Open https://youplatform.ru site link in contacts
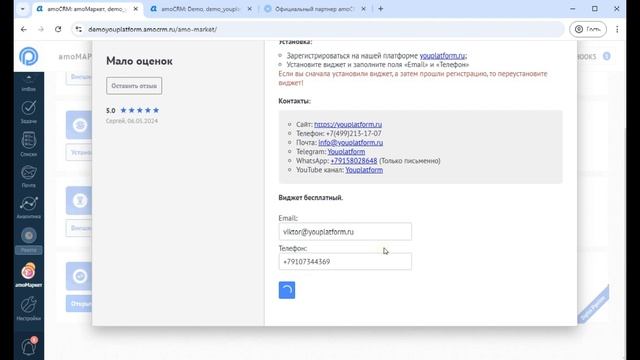640x360 pixels. [x=348, y=124]
